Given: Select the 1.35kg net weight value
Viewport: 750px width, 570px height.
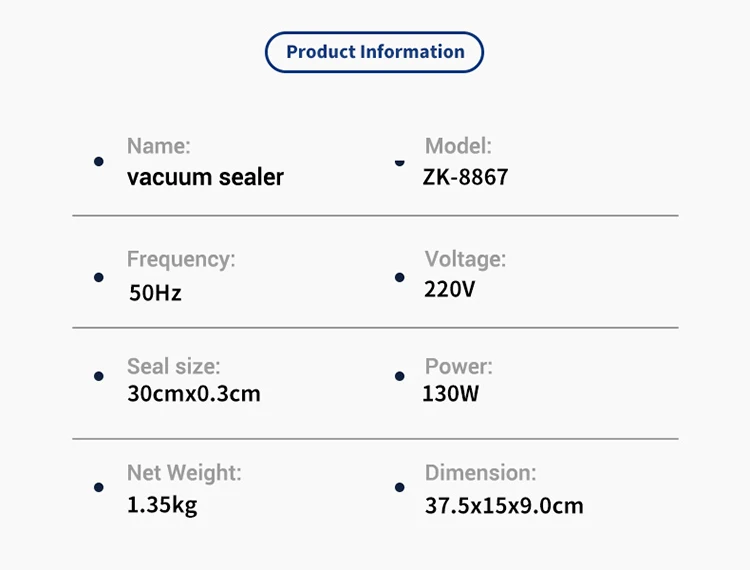Looking at the screenshot, I should click(162, 505).
